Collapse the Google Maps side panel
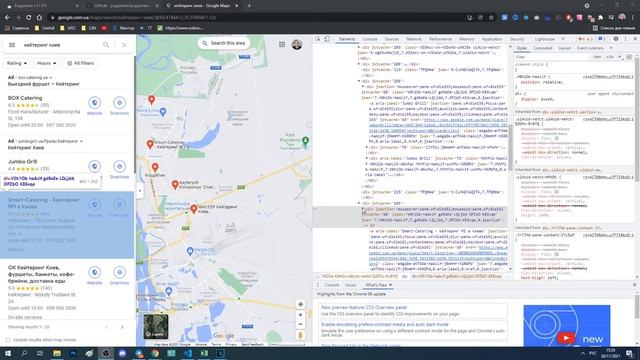 point(140,191)
